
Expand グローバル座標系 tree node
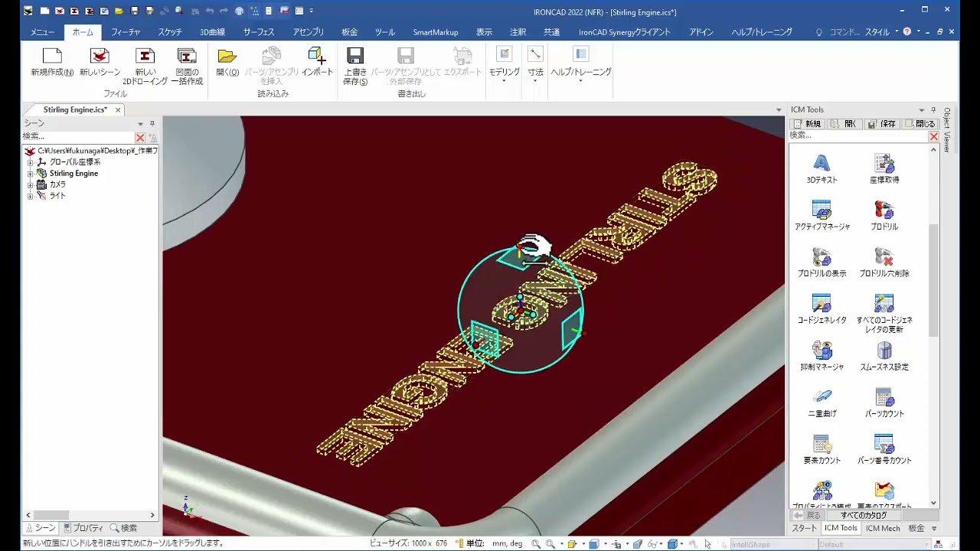tap(31, 162)
